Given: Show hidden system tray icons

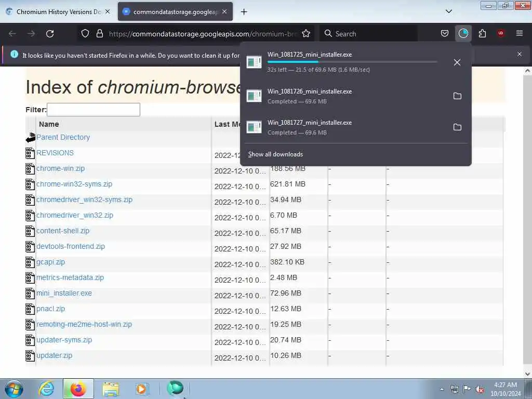Looking at the screenshot, I should 442,389.
